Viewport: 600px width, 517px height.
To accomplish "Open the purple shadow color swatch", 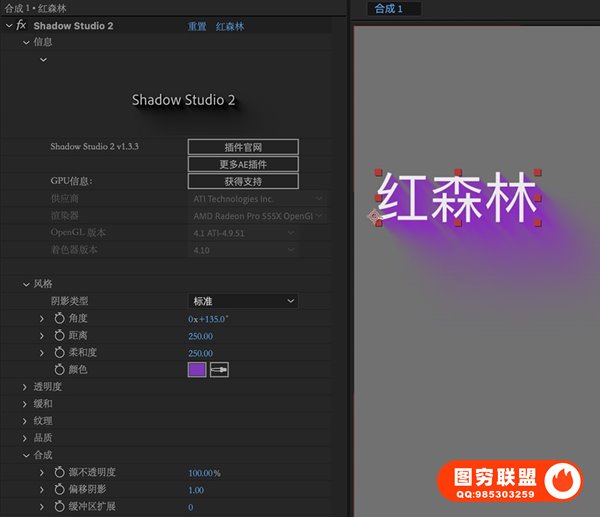I will [x=197, y=370].
